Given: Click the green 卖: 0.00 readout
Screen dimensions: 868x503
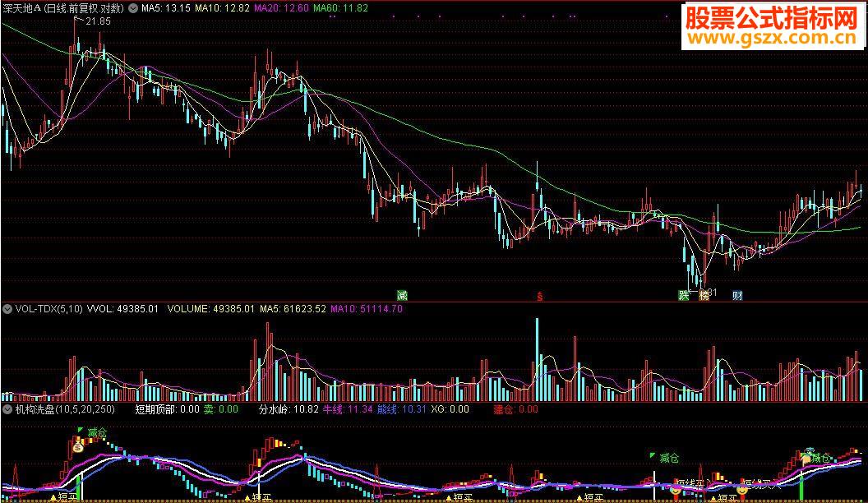Looking at the screenshot, I should [x=221, y=409].
